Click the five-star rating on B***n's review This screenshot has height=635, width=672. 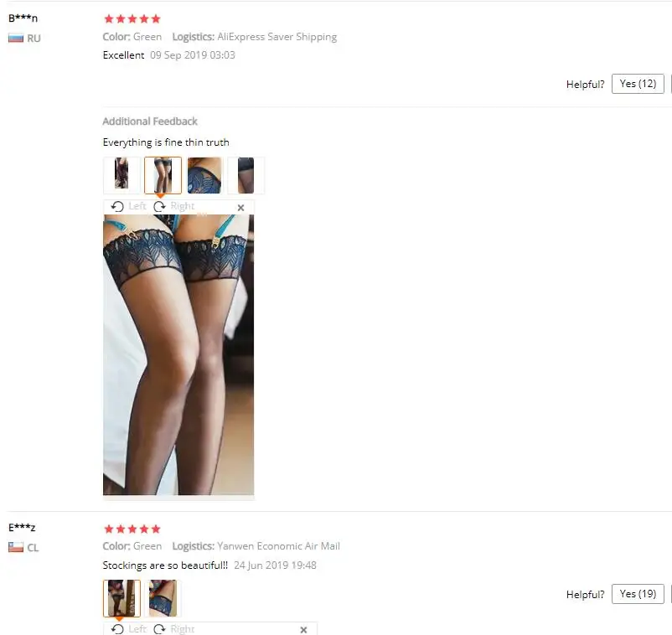pos(132,18)
